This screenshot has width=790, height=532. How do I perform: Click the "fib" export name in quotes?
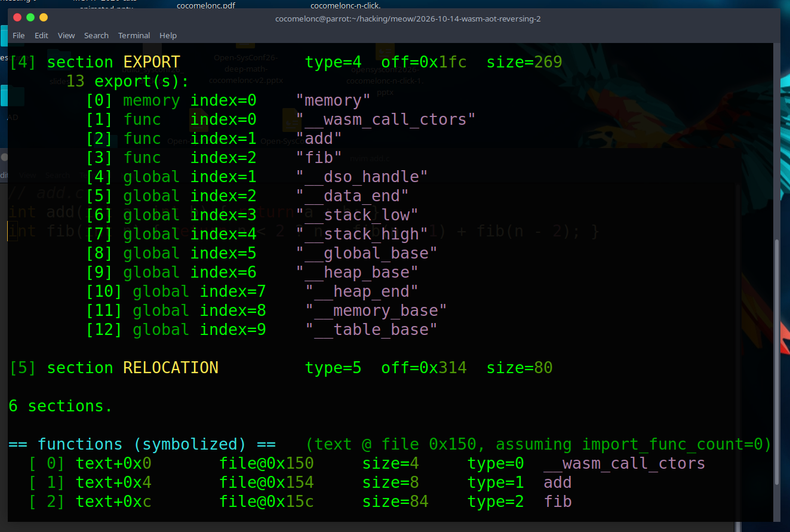coord(319,158)
